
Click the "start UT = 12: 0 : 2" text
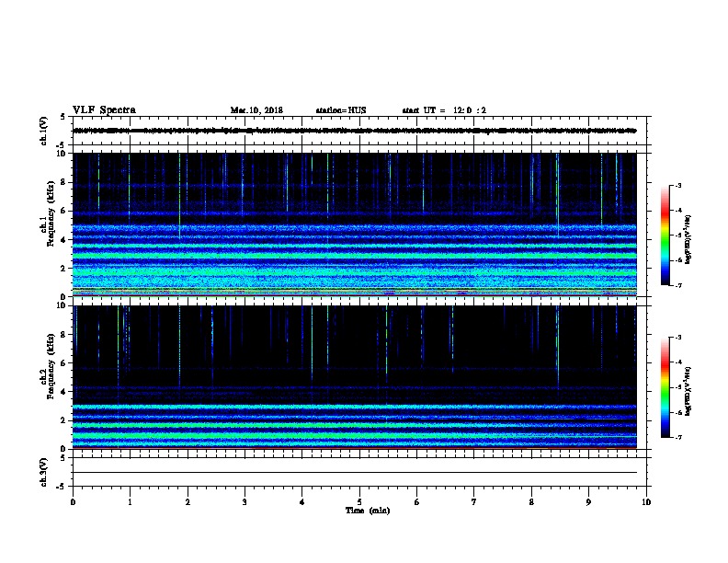click(x=444, y=110)
